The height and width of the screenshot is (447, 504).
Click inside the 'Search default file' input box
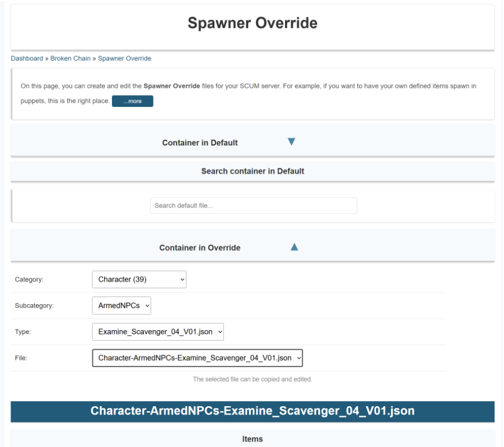[x=253, y=205]
